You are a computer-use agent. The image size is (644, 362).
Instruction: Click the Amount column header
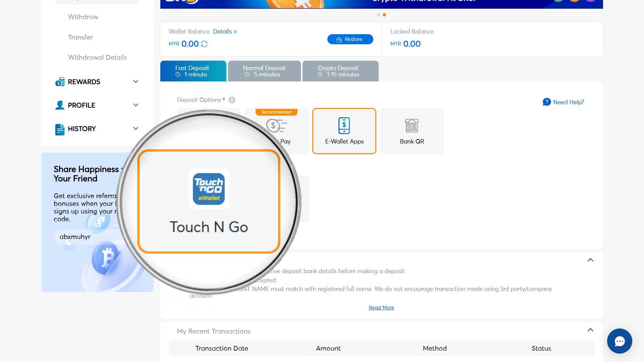click(328, 348)
